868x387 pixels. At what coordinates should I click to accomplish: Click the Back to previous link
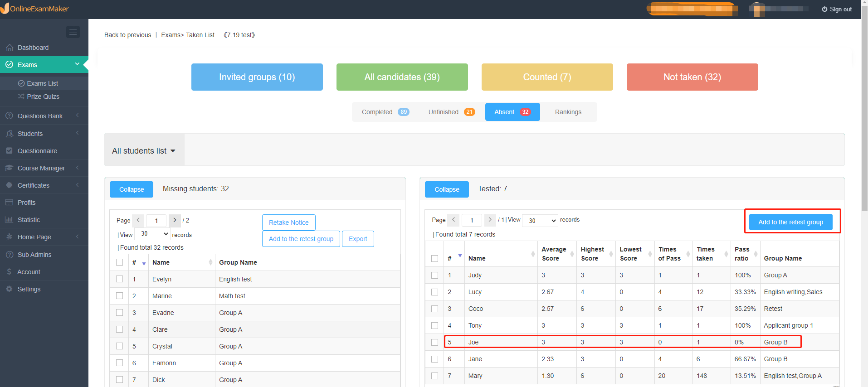point(128,35)
